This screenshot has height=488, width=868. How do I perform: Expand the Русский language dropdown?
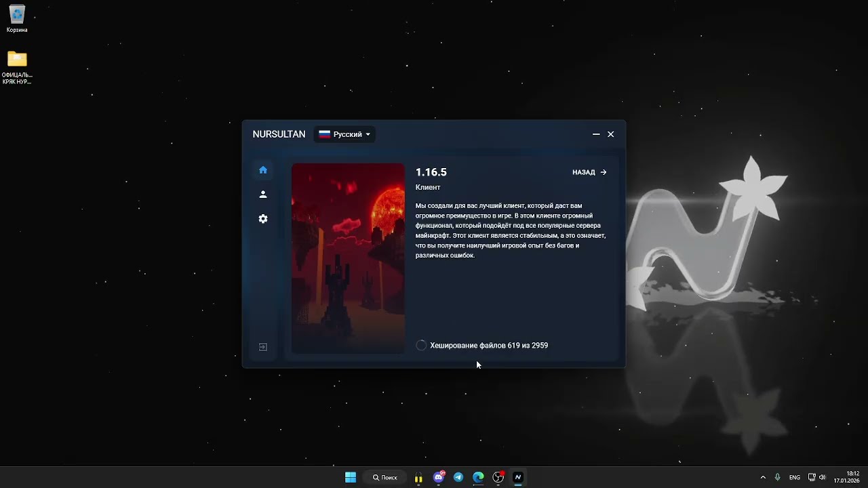pyautogui.click(x=345, y=134)
